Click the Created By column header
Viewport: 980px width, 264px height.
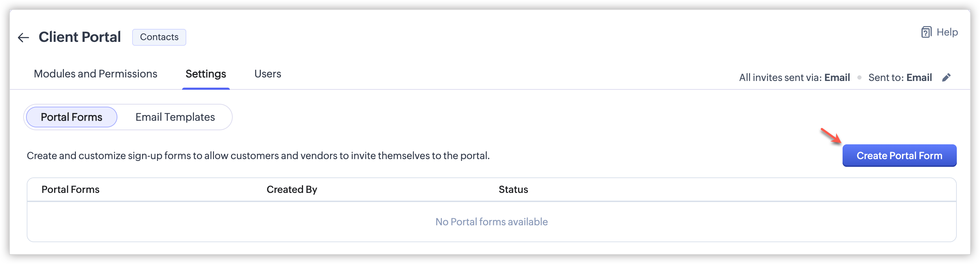[x=292, y=189]
